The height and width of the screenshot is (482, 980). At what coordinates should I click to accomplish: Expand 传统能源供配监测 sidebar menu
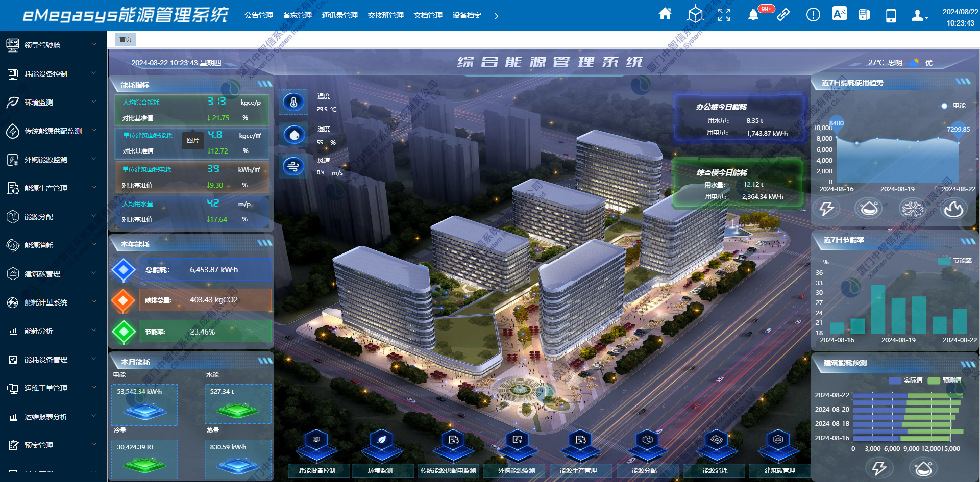(x=54, y=131)
